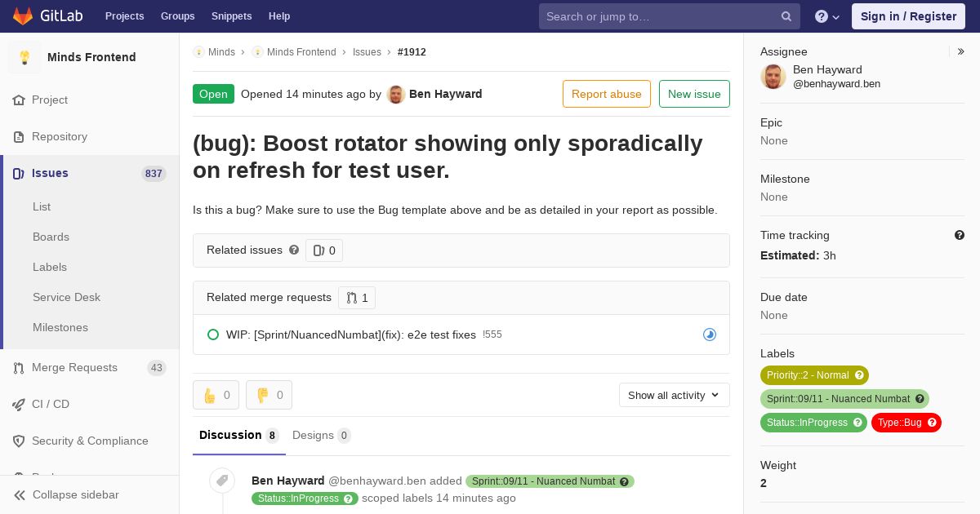This screenshot has height=514, width=980.
Task: Collapse sidebar using double chevron icon
Action: (x=20, y=495)
